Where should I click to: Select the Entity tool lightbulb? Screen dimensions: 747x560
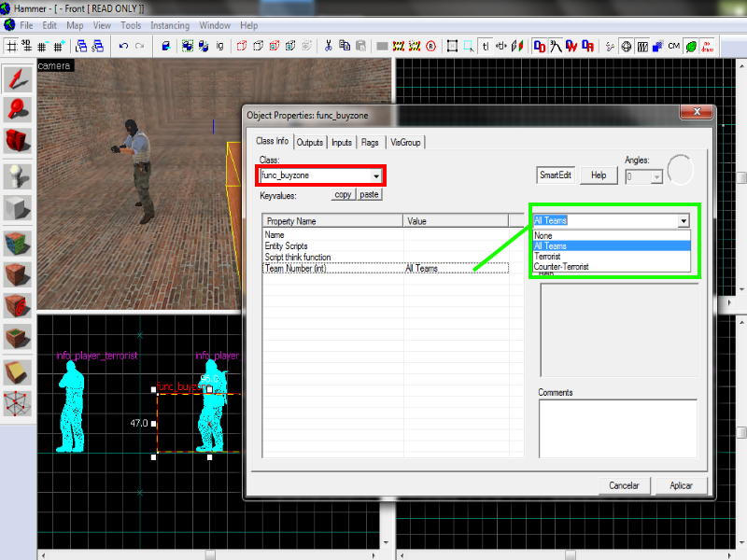point(18,176)
